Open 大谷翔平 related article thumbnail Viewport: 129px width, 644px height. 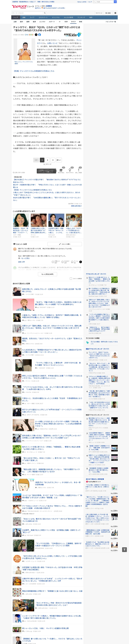point(56,220)
